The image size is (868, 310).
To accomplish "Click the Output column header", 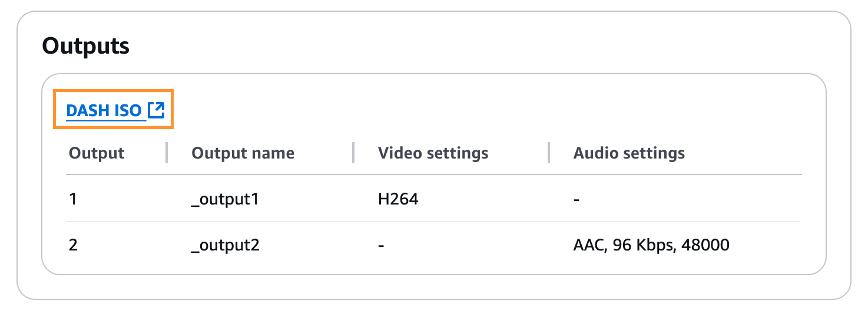I will 97,153.
